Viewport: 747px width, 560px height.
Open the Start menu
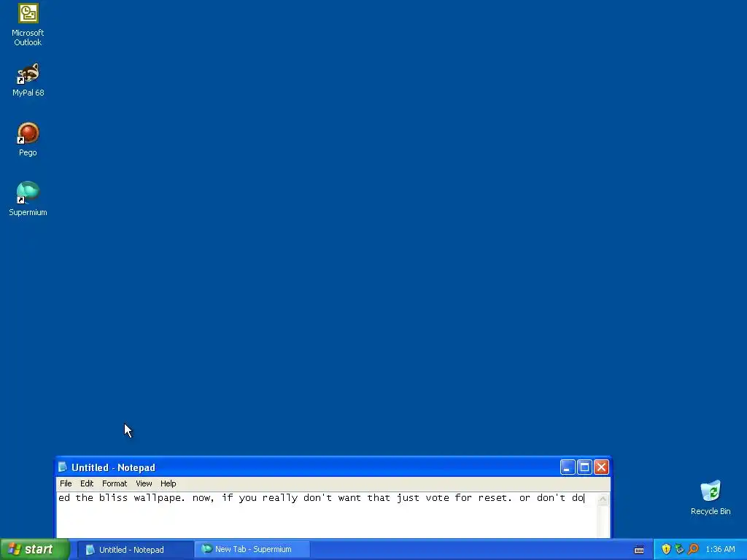point(35,549)
